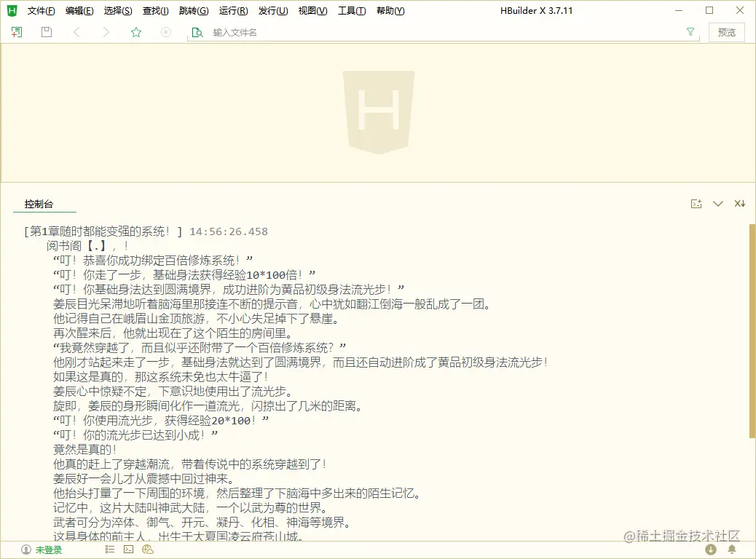Click the download arrow status icon
The height and width of the screenshot is (559, 756).
(711, 550)
